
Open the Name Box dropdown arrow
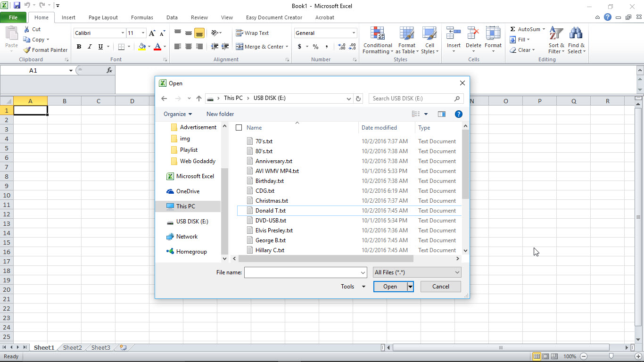[71, 70]
